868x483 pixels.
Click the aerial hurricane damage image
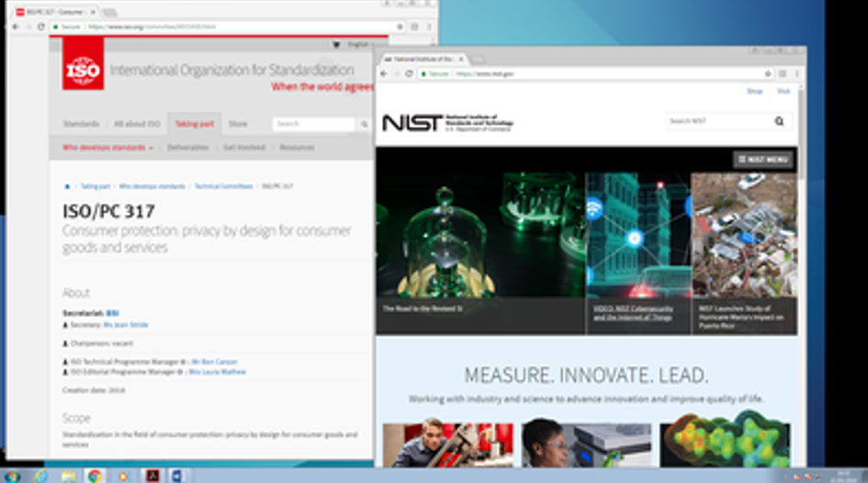[745, 235]
